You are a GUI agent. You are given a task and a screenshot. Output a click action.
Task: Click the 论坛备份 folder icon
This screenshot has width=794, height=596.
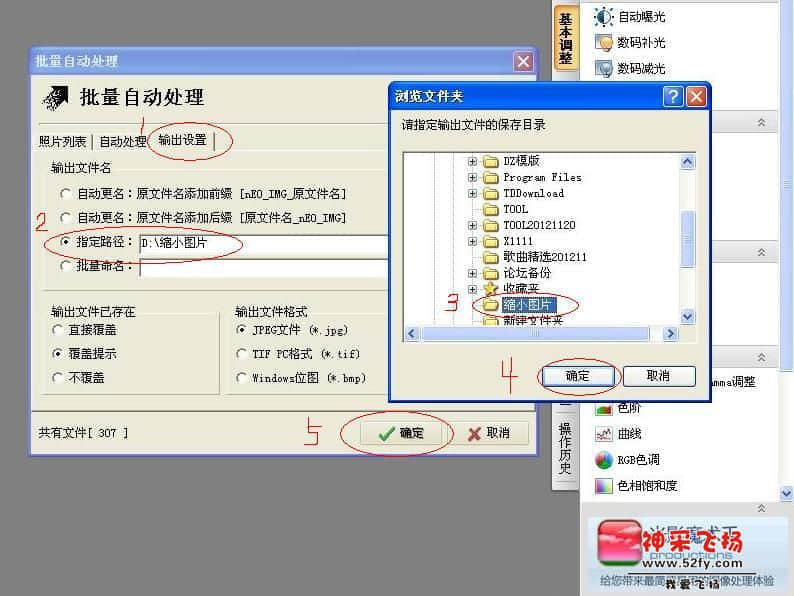[x=490, y=273]
